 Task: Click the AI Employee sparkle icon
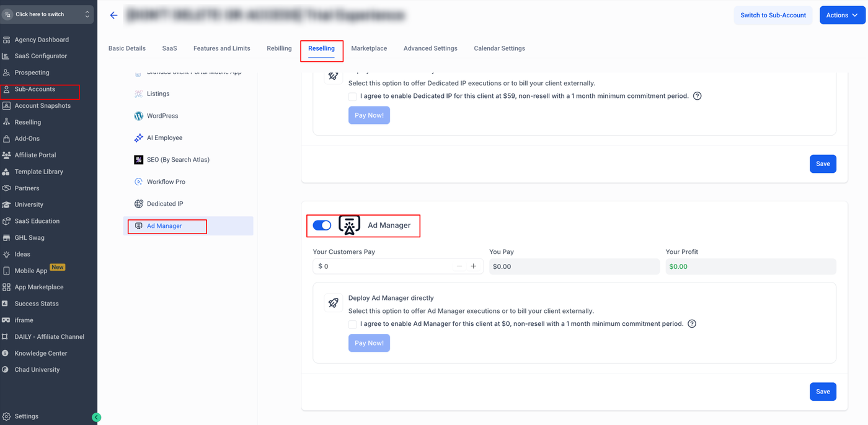[138, 138]
